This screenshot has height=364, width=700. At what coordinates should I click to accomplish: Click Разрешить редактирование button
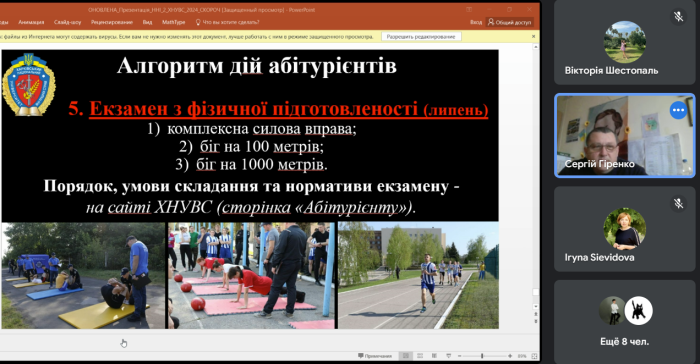point(421,37)
